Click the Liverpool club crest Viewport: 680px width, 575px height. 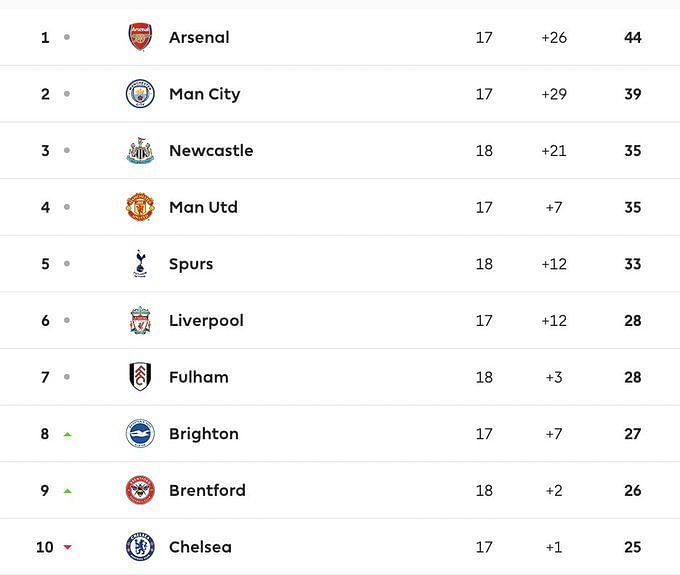[140, 320]
